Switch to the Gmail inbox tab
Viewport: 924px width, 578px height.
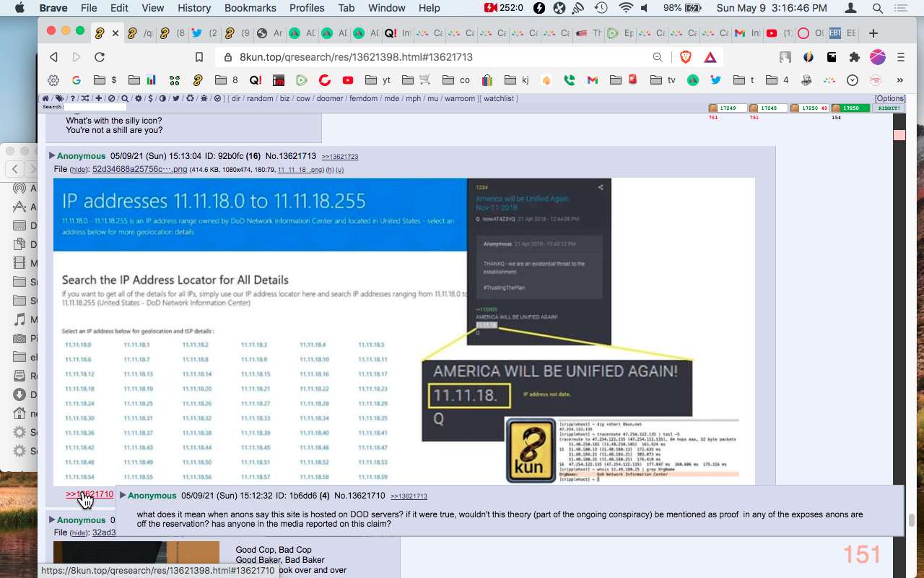coord(746,33)
